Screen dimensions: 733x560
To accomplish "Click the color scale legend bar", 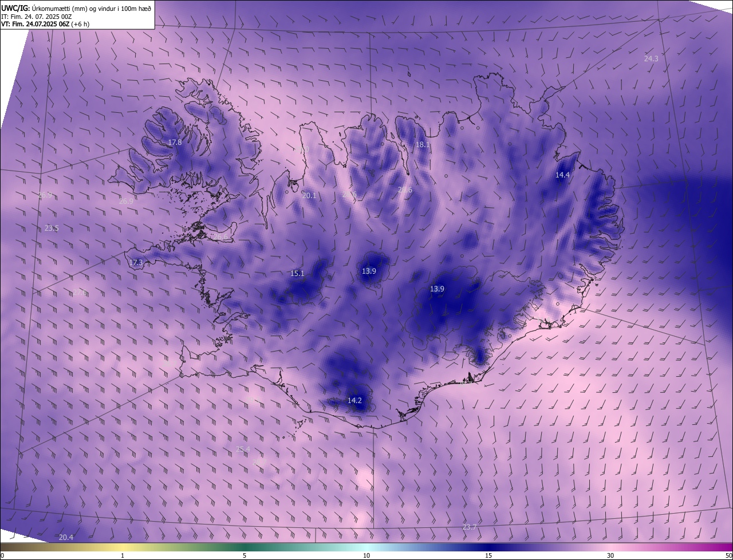I will point(366,547).
